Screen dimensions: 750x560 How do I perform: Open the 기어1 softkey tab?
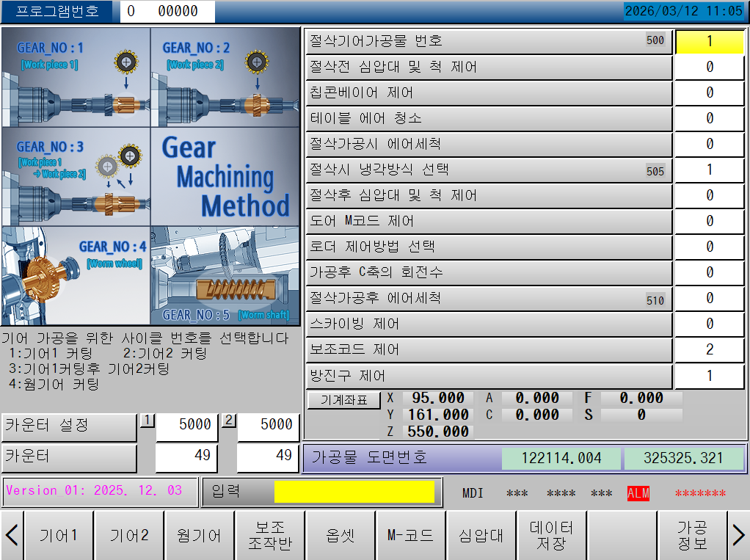[59, 535]
